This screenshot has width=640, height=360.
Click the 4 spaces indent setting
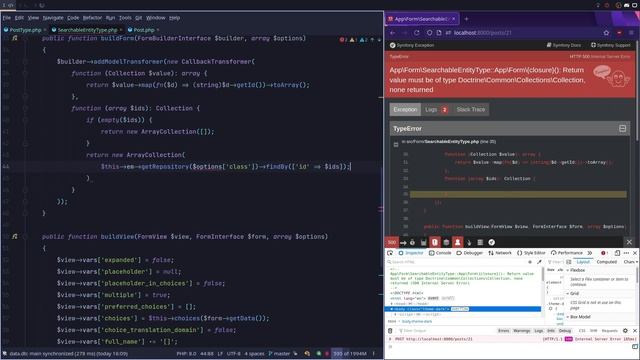tap(254, 354)
